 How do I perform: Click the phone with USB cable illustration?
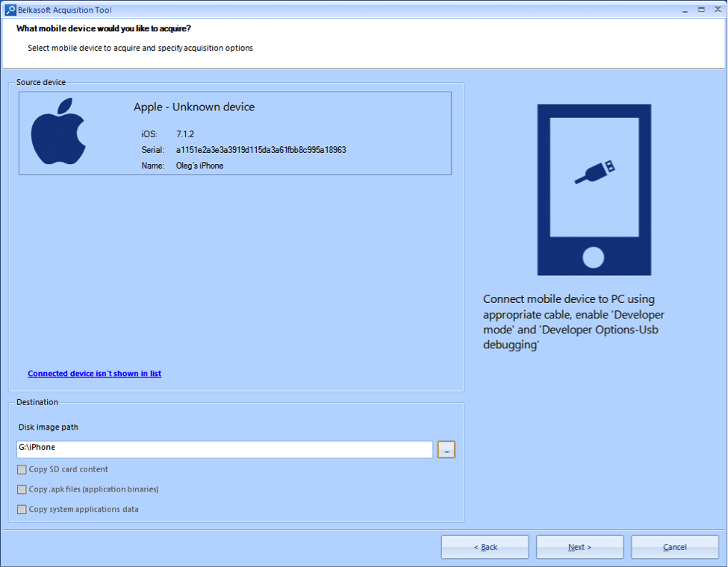(594, 189)
